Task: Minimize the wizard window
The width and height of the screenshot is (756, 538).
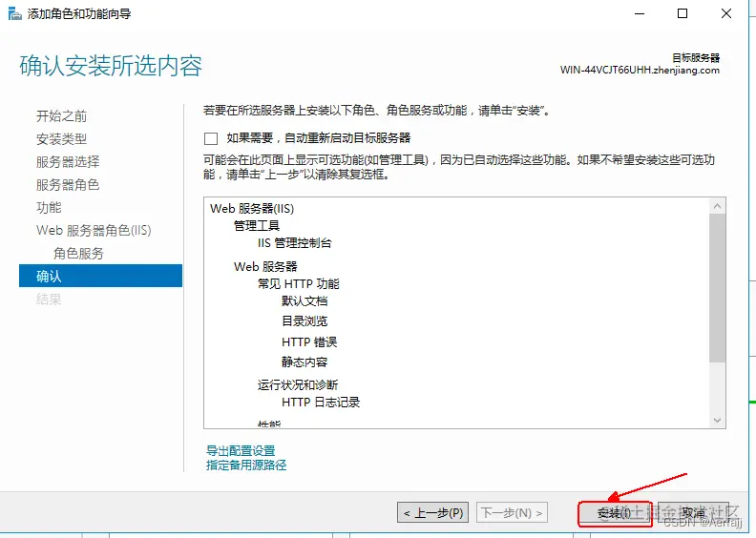Action: [640, 13]
